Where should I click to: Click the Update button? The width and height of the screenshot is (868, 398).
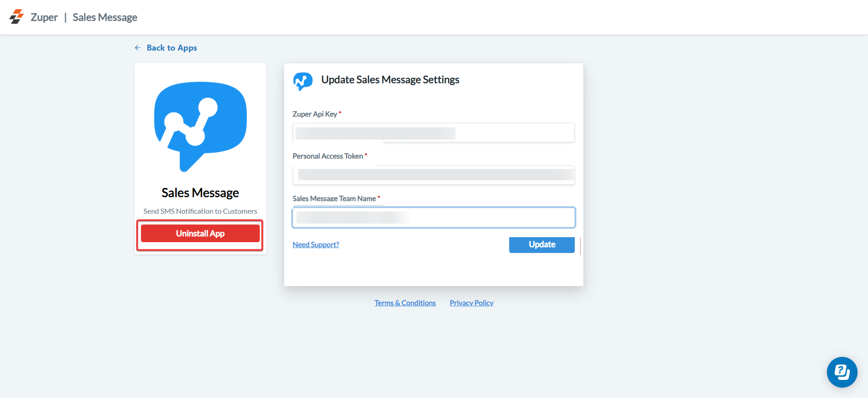tap(542, 245)
